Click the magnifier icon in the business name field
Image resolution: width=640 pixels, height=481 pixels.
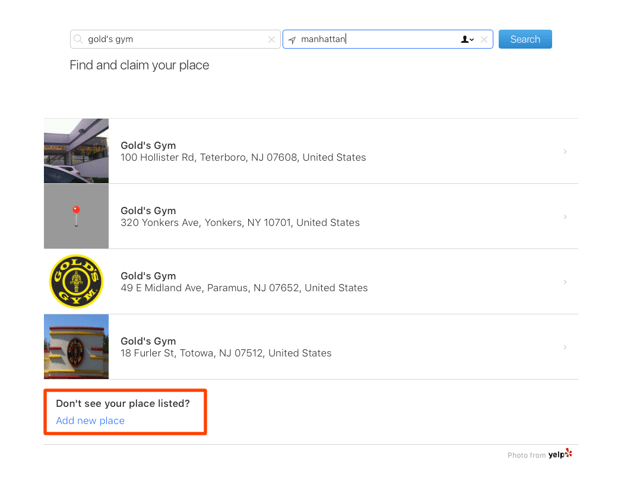point(78,39)
